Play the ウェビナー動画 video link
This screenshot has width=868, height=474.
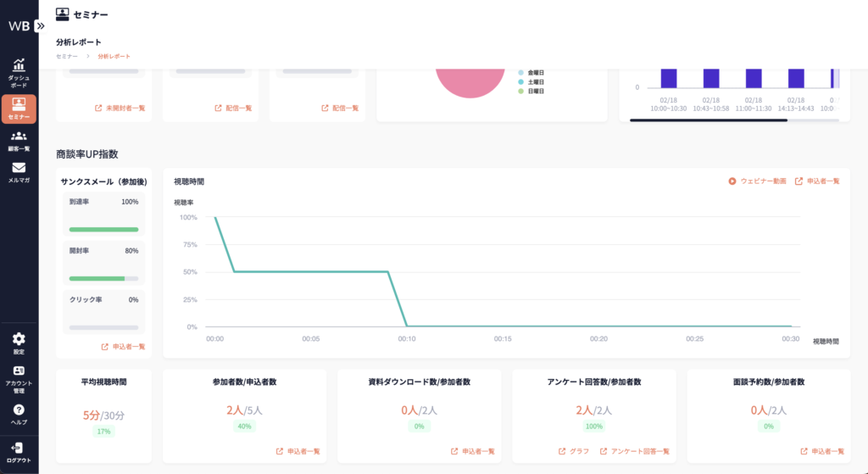[x=757, y=181]
